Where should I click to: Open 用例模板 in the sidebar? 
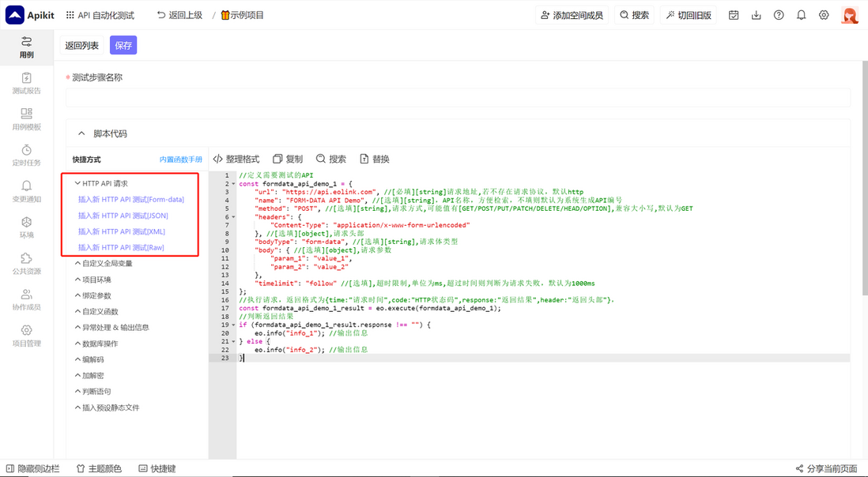tap(27, 119)
